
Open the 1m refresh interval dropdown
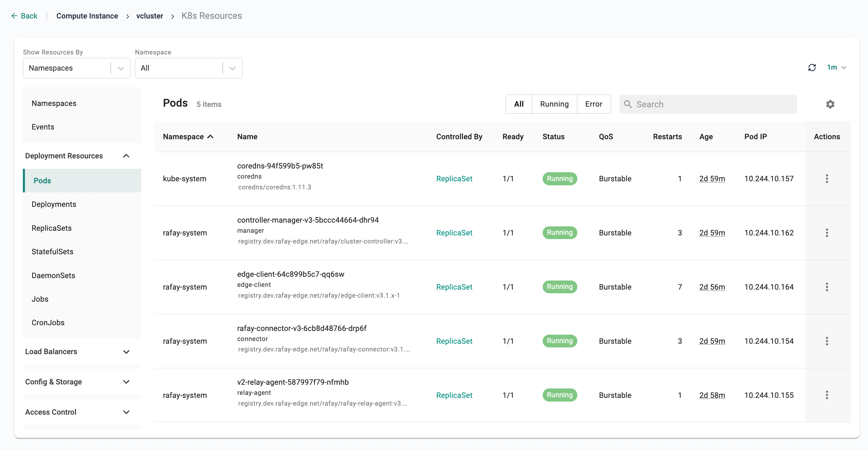pos(837,67)
